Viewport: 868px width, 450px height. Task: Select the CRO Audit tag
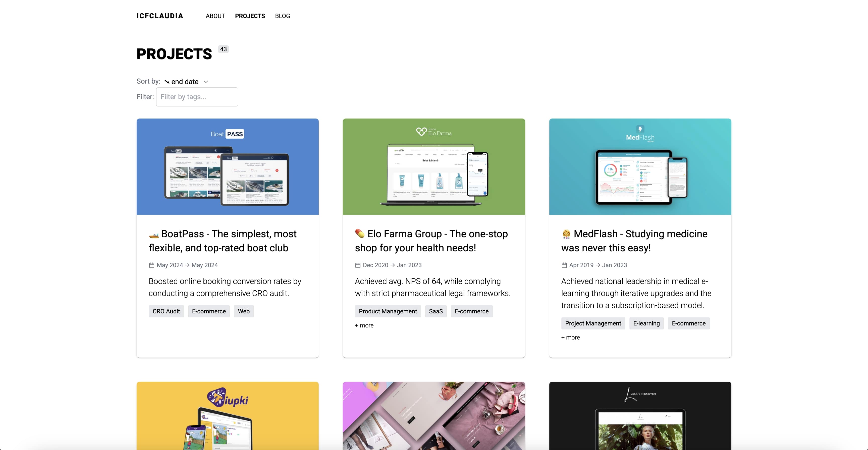[166, 311]
